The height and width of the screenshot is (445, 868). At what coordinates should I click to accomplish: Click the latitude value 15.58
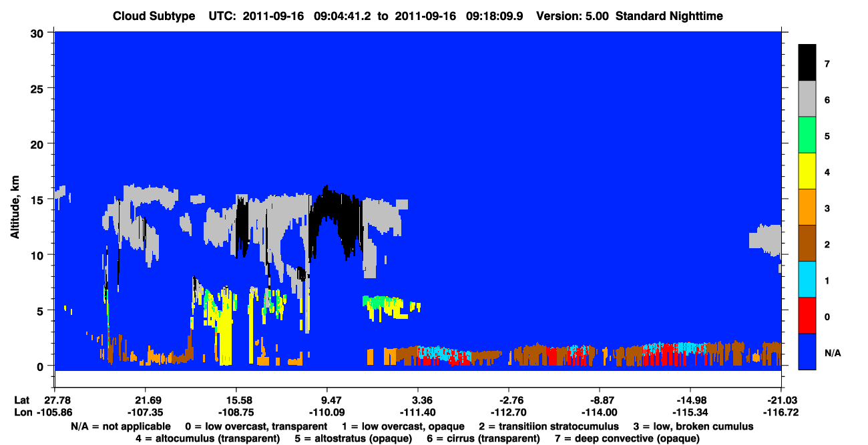click(x=236, y=400)
